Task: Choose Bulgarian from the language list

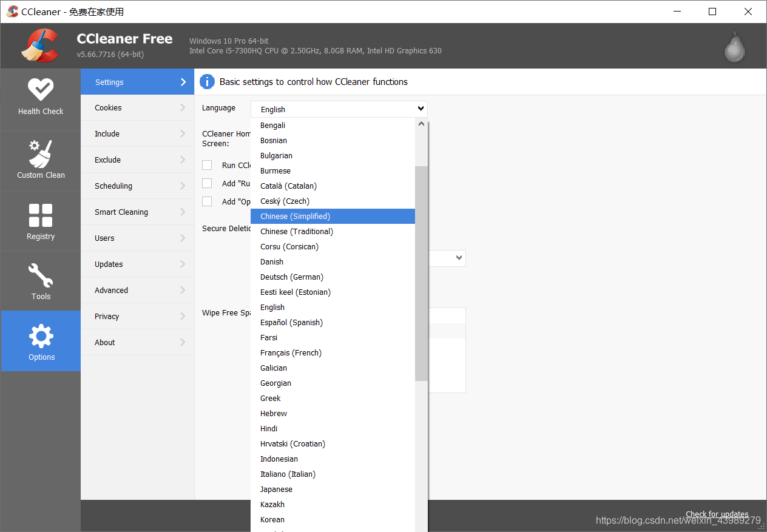Action: (x=333, y=156)
